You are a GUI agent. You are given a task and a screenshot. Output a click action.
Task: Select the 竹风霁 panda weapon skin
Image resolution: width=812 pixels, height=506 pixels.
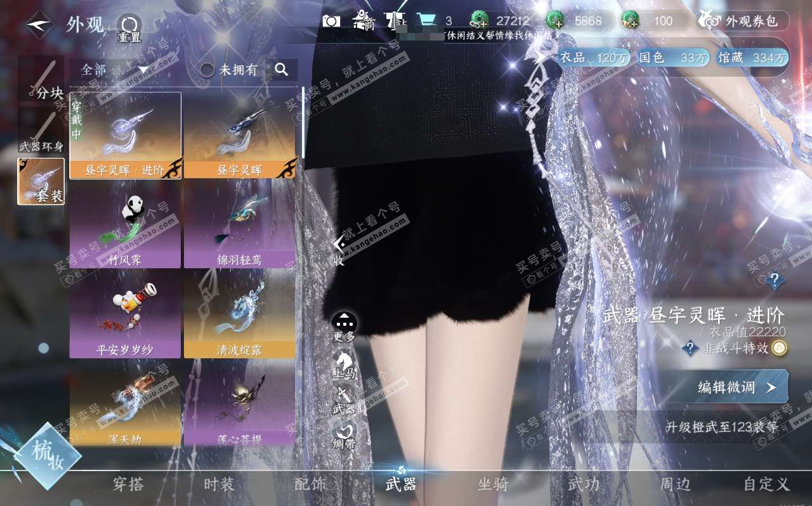coord(125,225)
